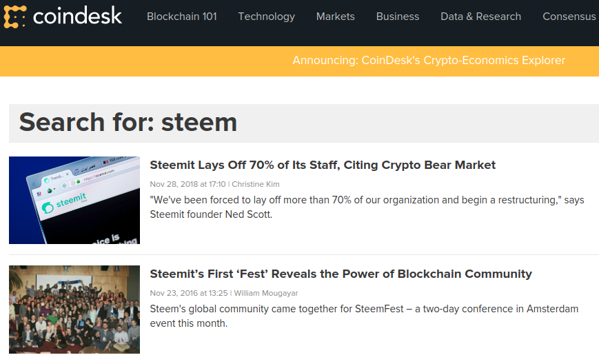
Task: Open the Business nav item
Action: (x=398, y=17)
